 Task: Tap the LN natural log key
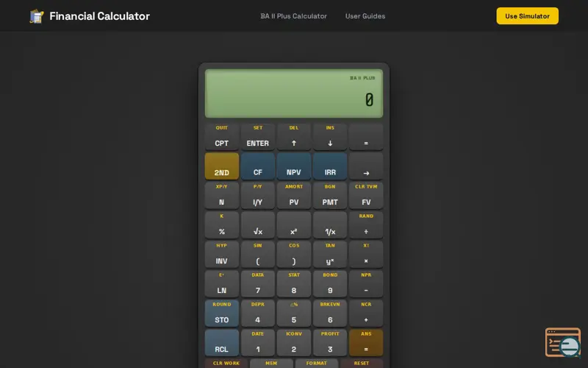tap(222, 284)
